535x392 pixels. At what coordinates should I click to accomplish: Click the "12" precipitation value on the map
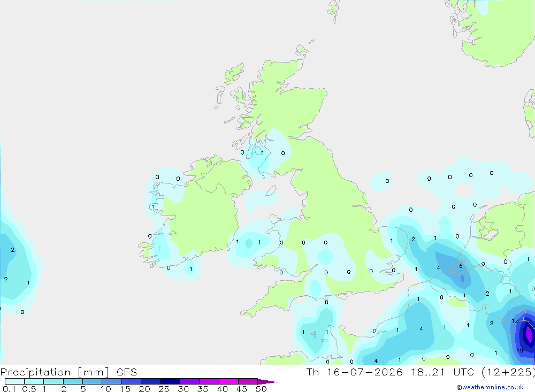pos(515,321)
